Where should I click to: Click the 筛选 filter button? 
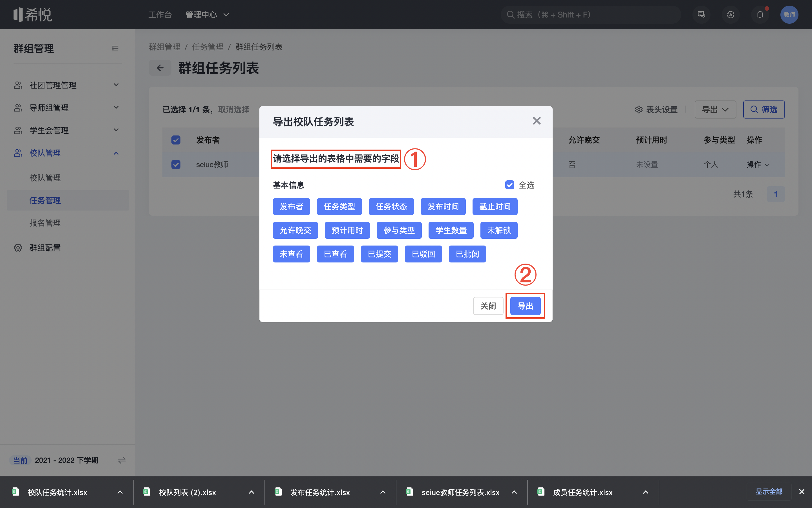764,110
